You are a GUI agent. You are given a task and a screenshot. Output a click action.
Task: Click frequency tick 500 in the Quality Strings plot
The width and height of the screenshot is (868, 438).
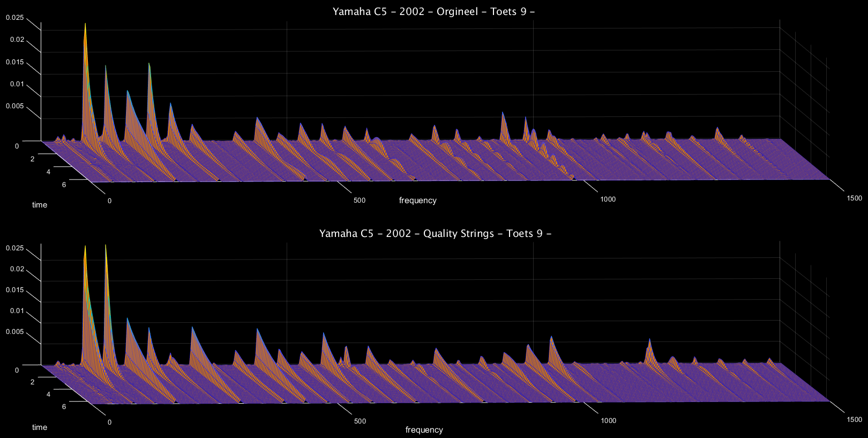coord(360,421)
